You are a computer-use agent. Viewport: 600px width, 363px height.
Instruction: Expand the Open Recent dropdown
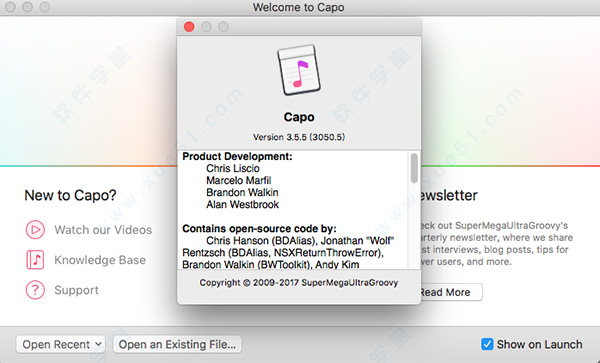pyautogui.click(x=60, y=344)
